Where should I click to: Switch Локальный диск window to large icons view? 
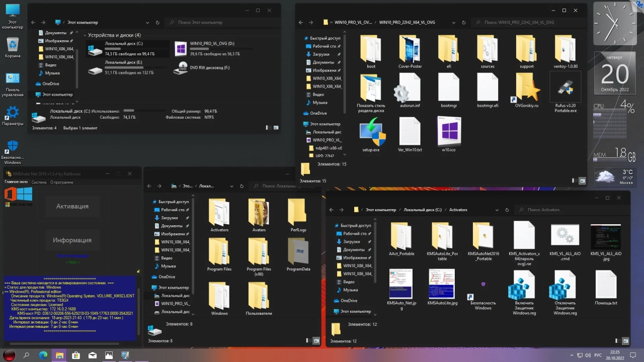316,340
